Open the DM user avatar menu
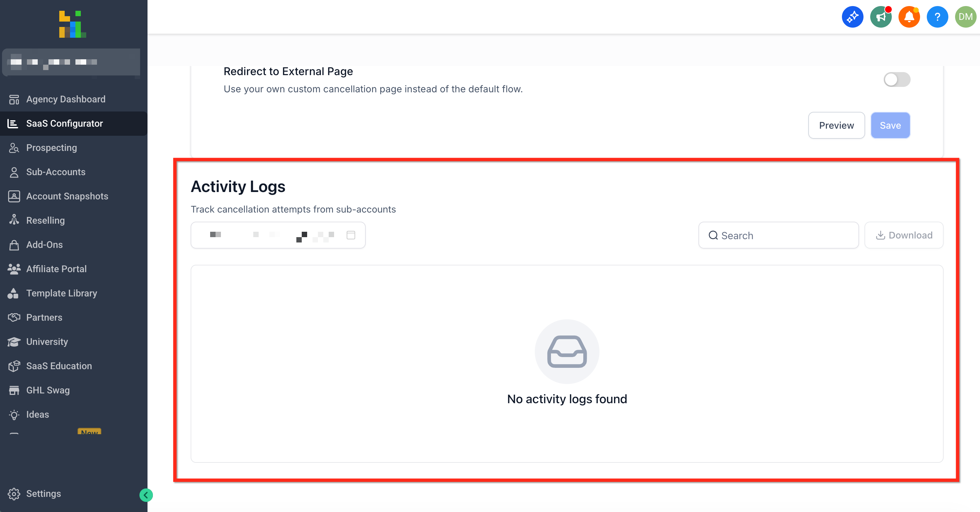Screen dimensions: 980x512 [965, 17]
